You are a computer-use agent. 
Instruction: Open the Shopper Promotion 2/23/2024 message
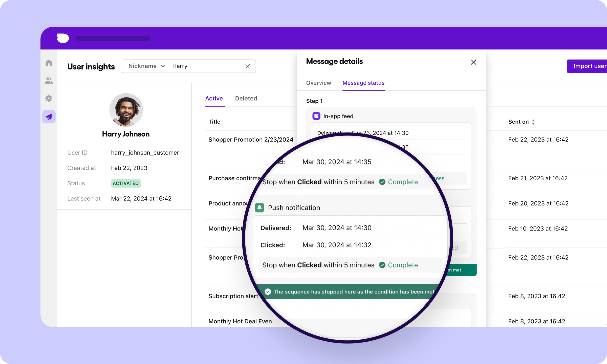[251, 139]
